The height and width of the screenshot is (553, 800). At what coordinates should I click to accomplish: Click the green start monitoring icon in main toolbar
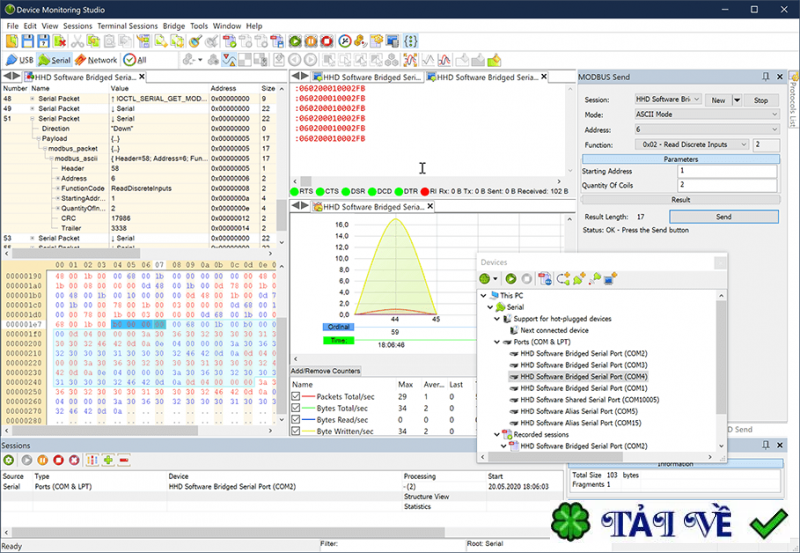point(295,41)
